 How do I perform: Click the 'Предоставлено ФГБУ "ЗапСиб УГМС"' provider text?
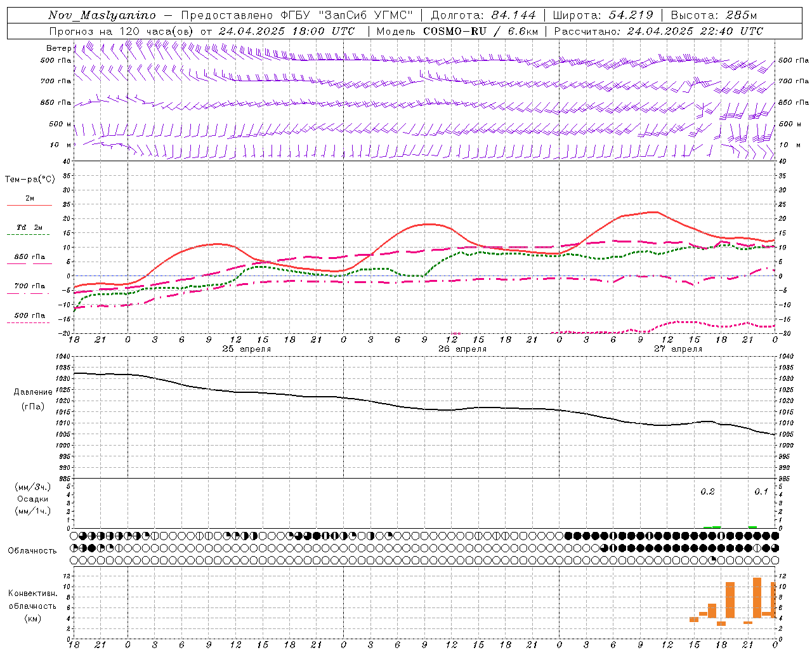click(298, 15)
